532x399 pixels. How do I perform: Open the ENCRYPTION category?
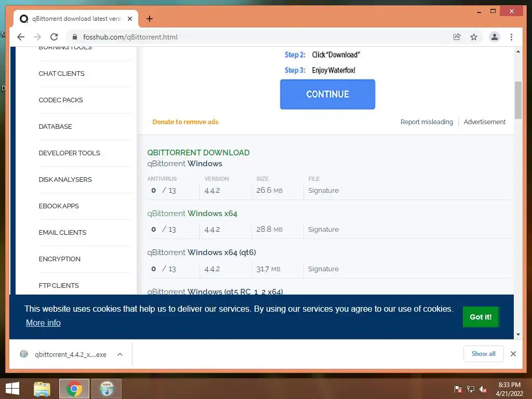59,259
